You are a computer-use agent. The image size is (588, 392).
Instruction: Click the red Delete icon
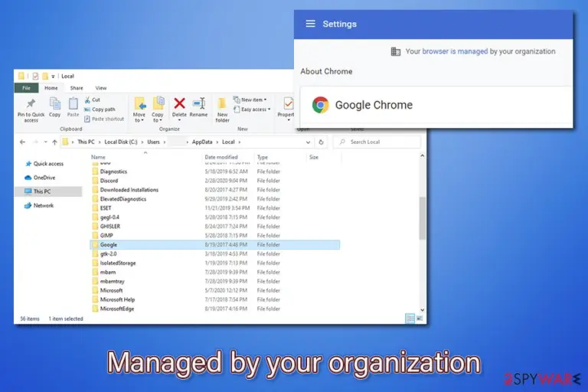[x=179, y=103]
